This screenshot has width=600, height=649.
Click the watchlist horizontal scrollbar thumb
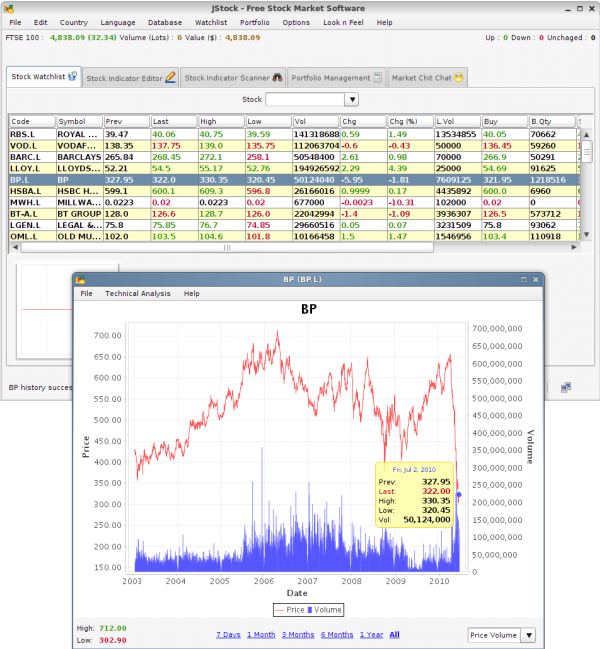(227, 247)
